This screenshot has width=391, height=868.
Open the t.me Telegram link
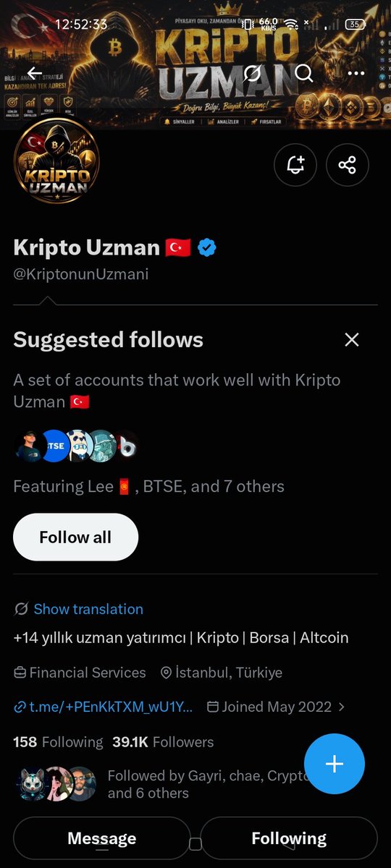pos(104,707)
